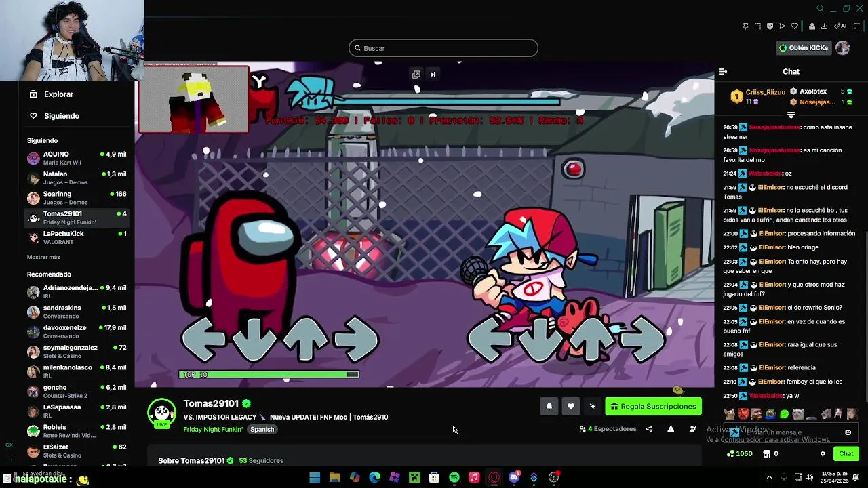Open the Friday Night Funkin' category link
This screenshot has width=868, height=488.
pos(213,429)
